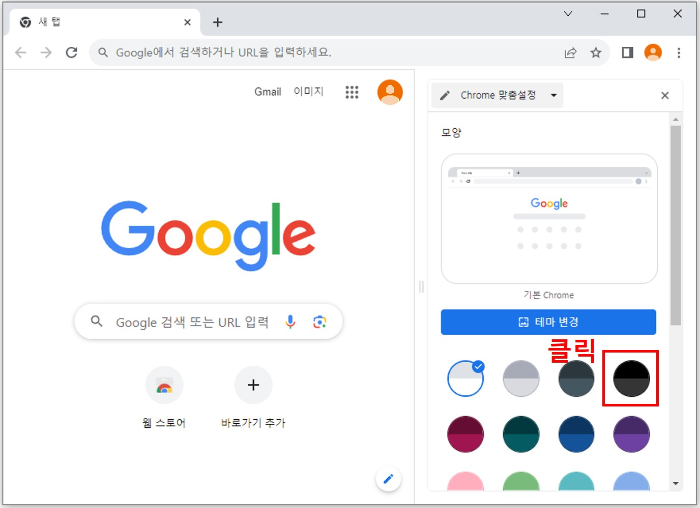Start voice search with microphone icon
The width and height of the screenshot is (700, 508).
click(x=290, y=321)
